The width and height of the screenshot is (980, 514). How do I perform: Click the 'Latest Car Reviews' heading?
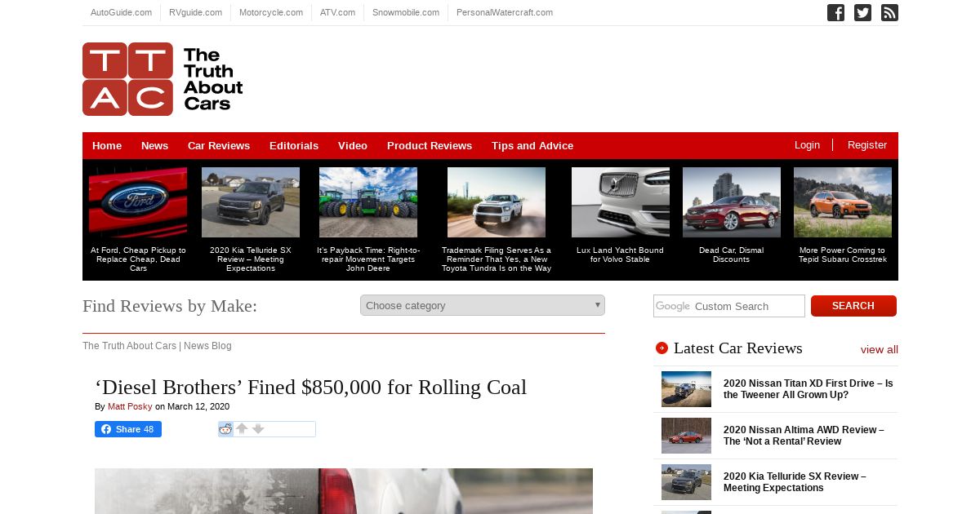click(x=738, y=348)
